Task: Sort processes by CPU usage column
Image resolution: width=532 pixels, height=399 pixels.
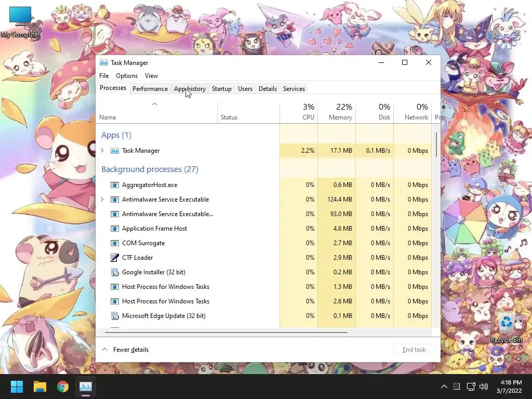Action: coord(299,112)
